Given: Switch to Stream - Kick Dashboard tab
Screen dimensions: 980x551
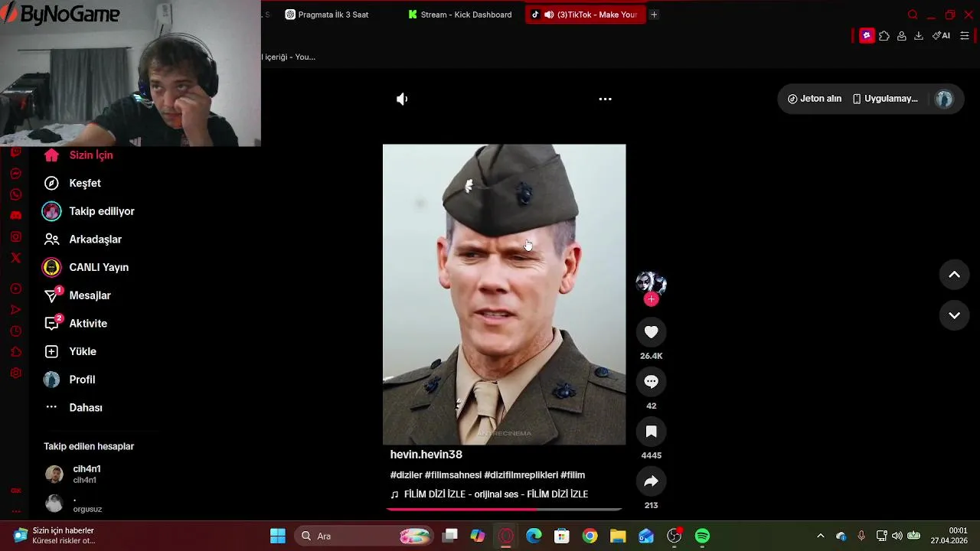Looking at the screenshot, I should click(460, 15).
